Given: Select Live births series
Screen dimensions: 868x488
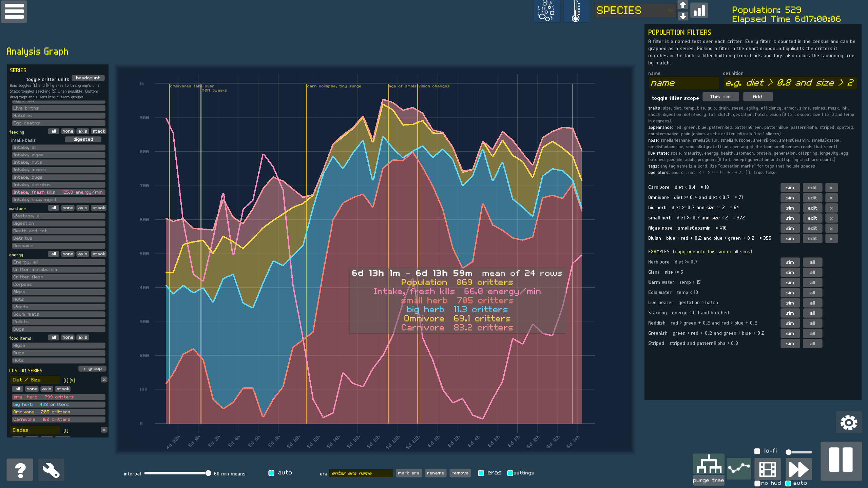Looking at the screenshot, I should pyautogui.click(x=58, y=108).
